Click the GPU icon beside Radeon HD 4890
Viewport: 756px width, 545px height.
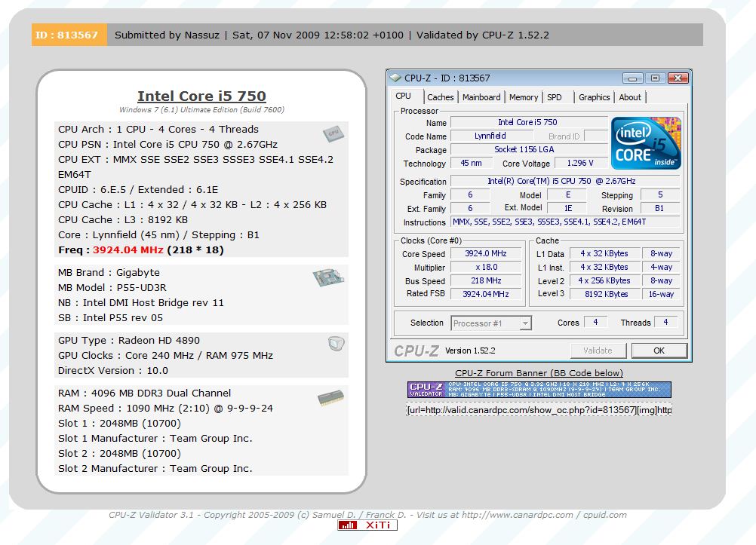click(x=336, y=344)
